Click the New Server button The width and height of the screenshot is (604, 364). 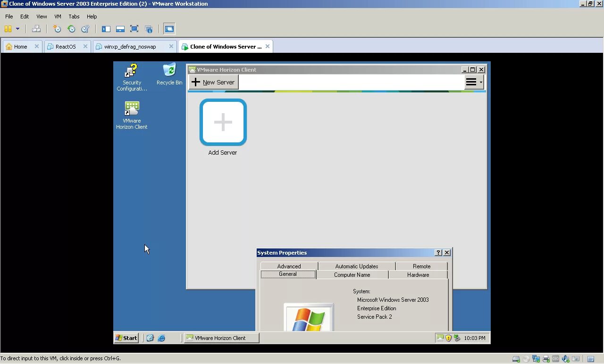tap(213, 82)
